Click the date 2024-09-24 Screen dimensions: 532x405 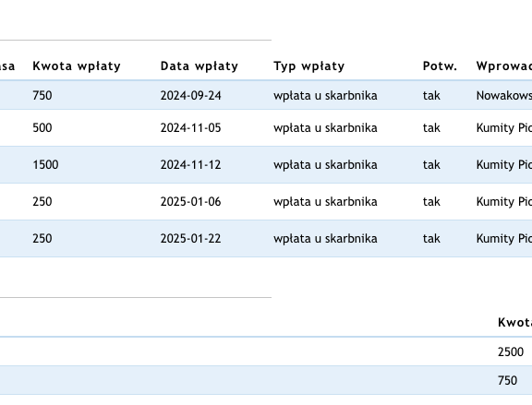coord(190,96)
